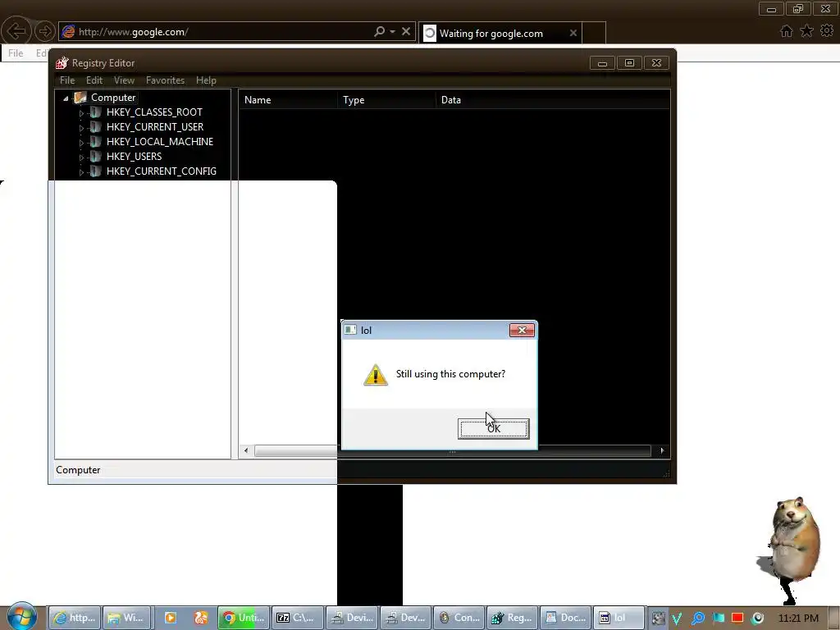Switch to the Chrome 'Unti...' taskbar button
The height and width of the screenshot is (630, 840).
click(x=244, y=618)
